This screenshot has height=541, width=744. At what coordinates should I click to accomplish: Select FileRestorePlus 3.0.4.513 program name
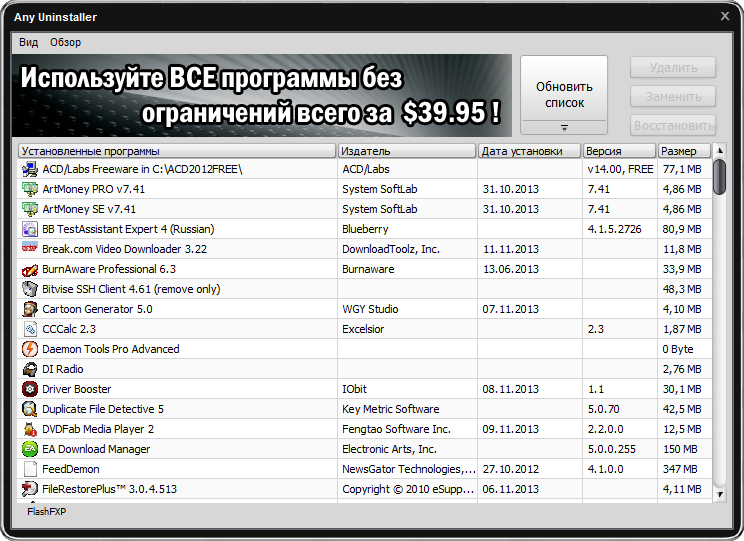109,489
